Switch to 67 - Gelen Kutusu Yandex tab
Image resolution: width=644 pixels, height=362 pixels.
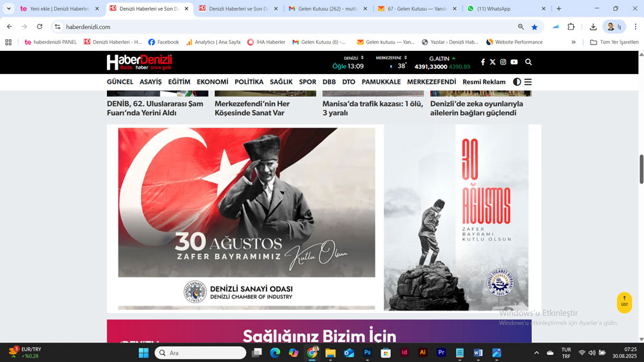click(417, 8)
